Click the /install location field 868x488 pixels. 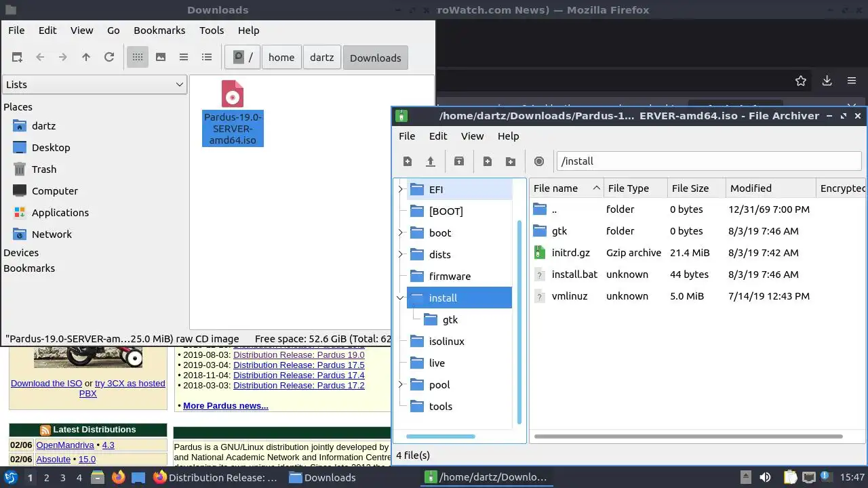709,161
